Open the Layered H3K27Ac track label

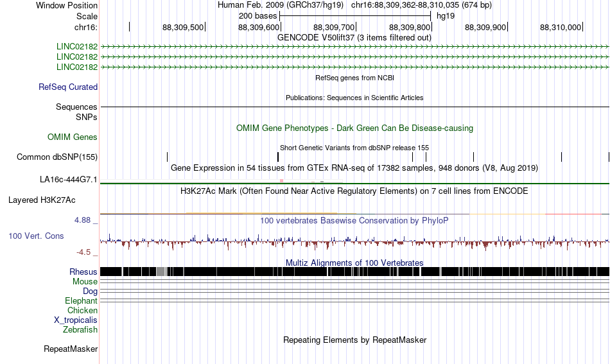[42, 200]
